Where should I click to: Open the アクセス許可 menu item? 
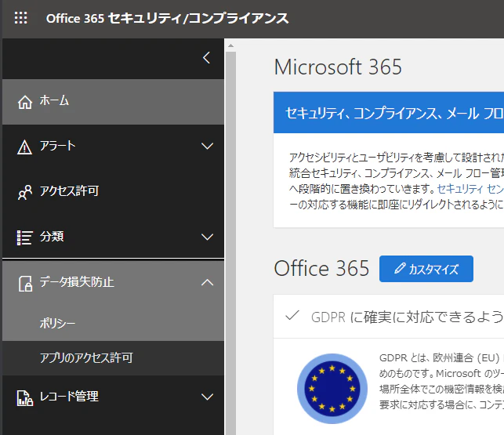coord(113,192)
